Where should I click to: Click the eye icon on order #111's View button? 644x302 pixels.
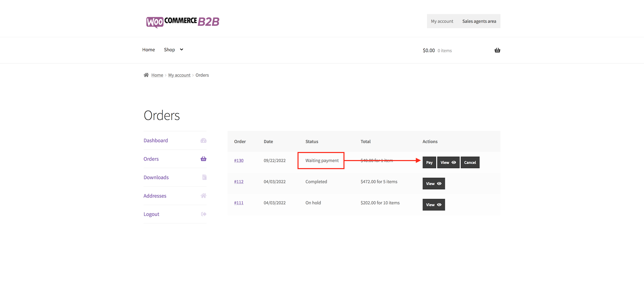tap(439, 205)
